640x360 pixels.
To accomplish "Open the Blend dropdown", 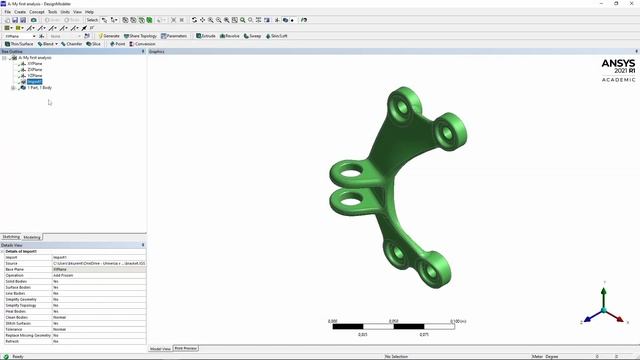I will (56, 44).
